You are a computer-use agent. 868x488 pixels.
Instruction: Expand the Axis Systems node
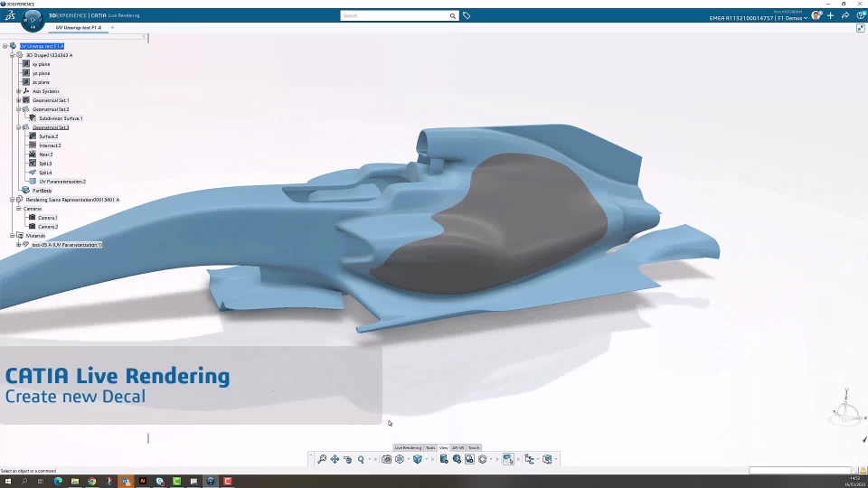pyautogui.click(x=19, y=91)
